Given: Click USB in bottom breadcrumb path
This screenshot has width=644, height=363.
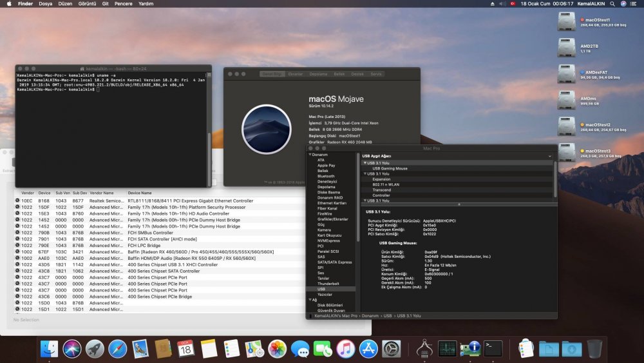Looking at the screenshot, I should [387, 316].
